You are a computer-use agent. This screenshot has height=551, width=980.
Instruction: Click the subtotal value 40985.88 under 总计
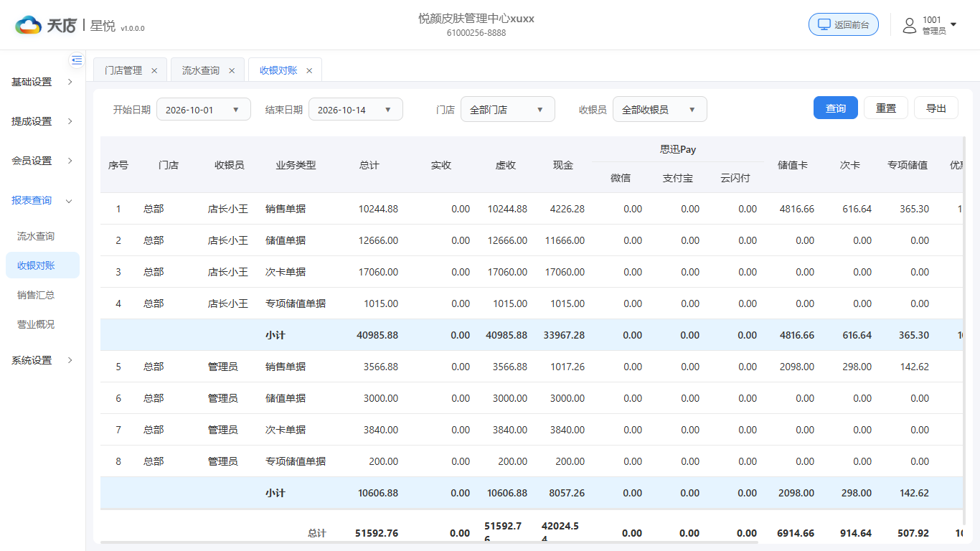pos(377,335)
